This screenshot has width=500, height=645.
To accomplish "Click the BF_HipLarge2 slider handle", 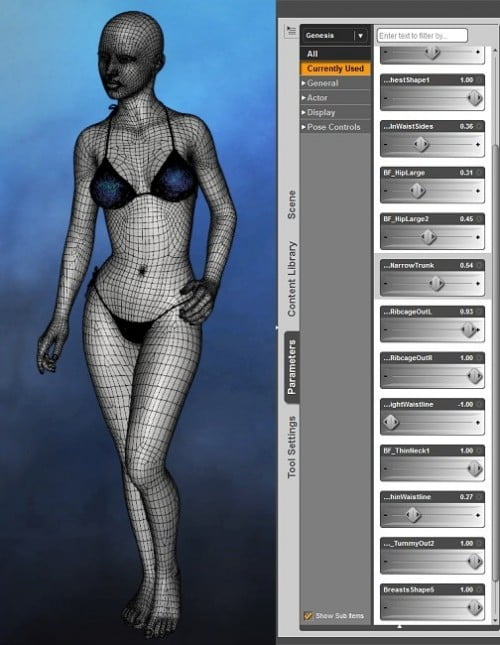I will click(x=428, y=237).
